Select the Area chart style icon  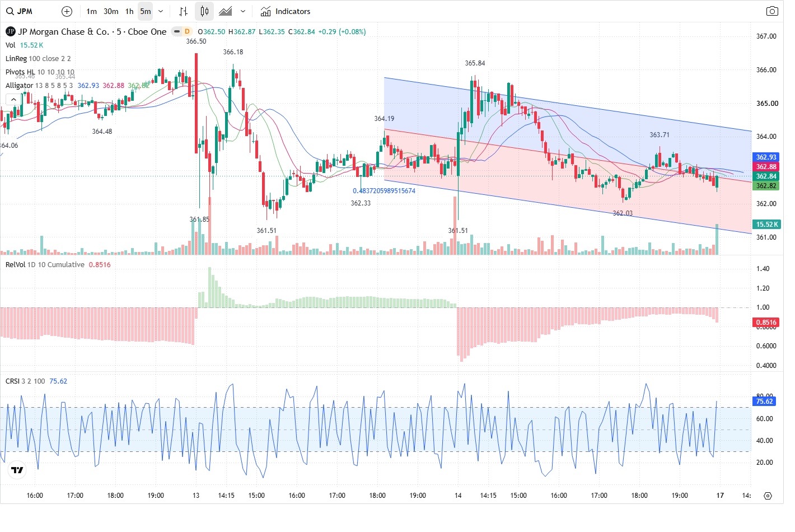[226, 11]
